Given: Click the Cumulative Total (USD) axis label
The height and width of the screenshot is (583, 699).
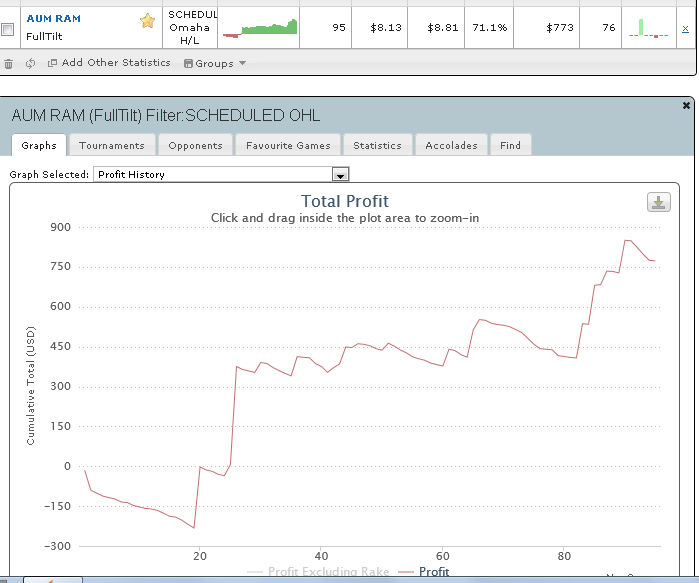Looking at the screenshot, I should [30, 386].
